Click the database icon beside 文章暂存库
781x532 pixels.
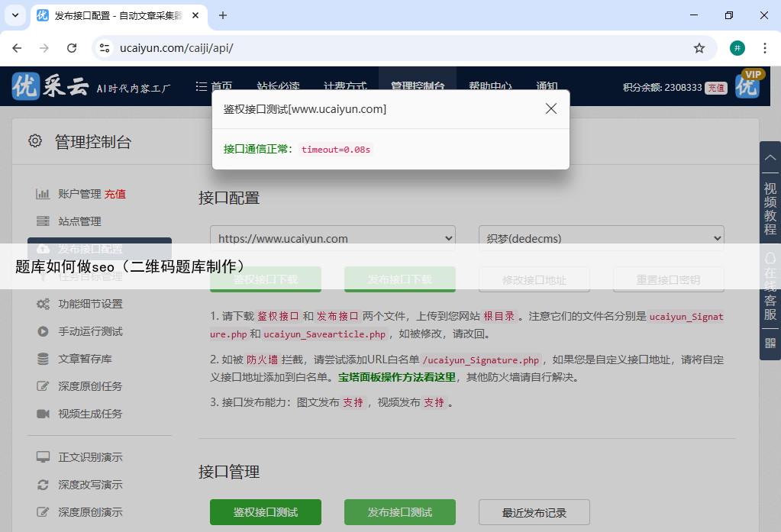pos(43,359)
